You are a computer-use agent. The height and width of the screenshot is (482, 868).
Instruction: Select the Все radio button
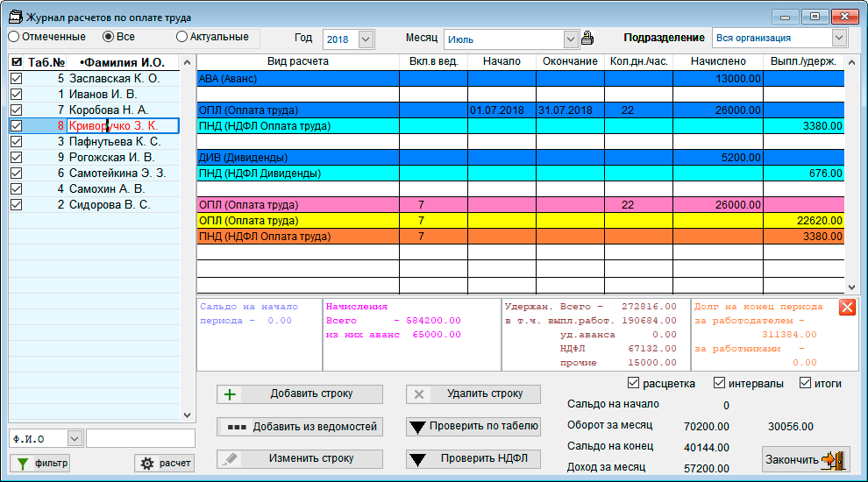point(109,37)
